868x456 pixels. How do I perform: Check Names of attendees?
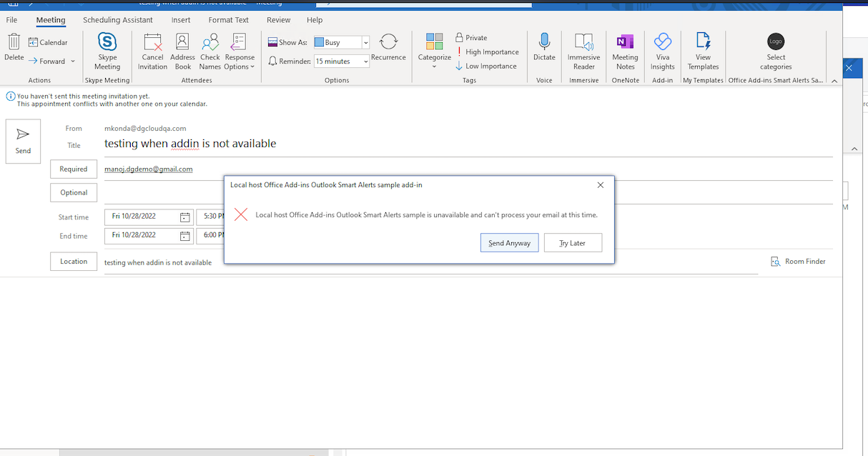(209, 50)
